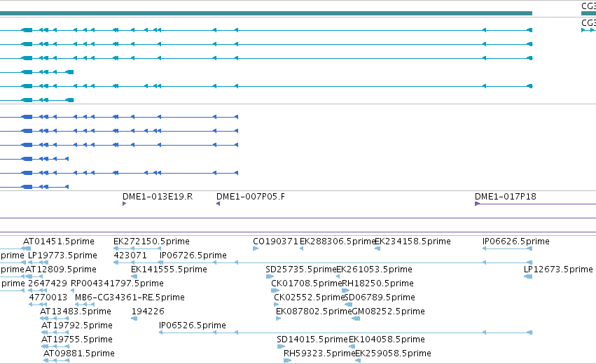This screenshot has width=596, height=364.
Task: Select the EK261053.5prime EST label
Action: point(375,269)
